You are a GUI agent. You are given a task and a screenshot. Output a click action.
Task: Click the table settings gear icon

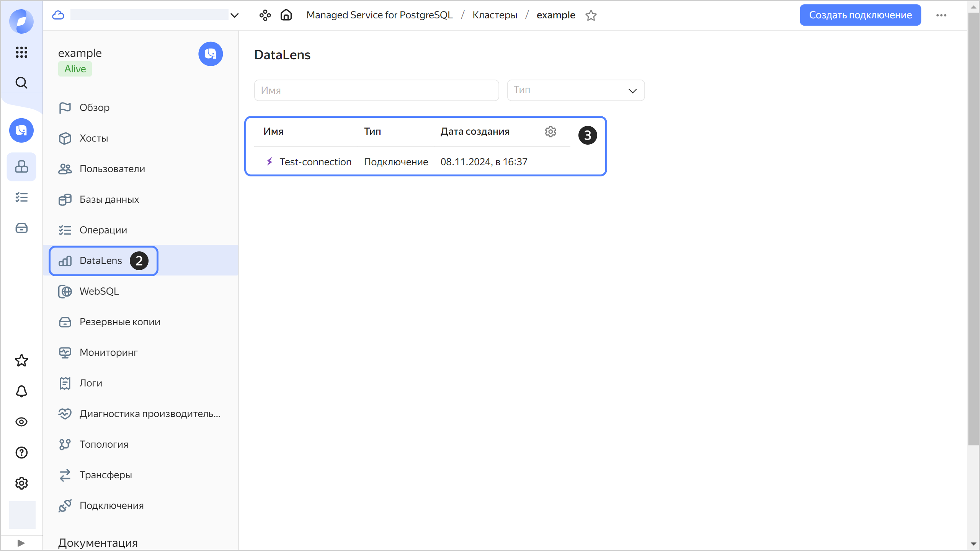(550, 132)
